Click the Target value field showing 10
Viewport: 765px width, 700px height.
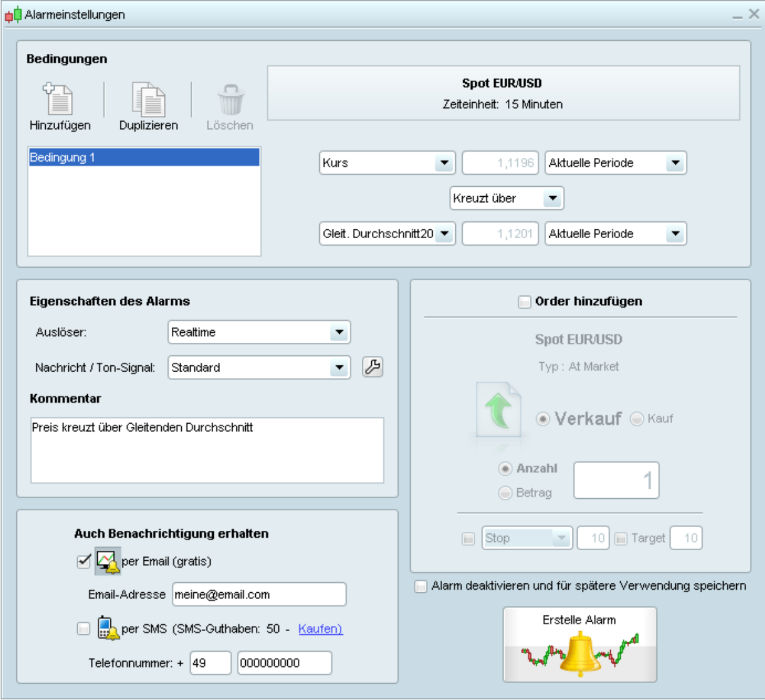(x=686, y=538)
